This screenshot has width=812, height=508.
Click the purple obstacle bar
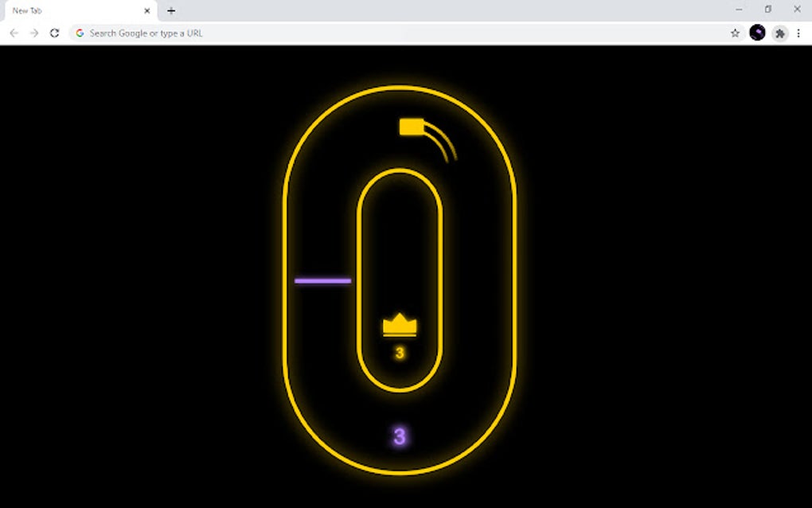pyautogui.click(x=322, y=280)
